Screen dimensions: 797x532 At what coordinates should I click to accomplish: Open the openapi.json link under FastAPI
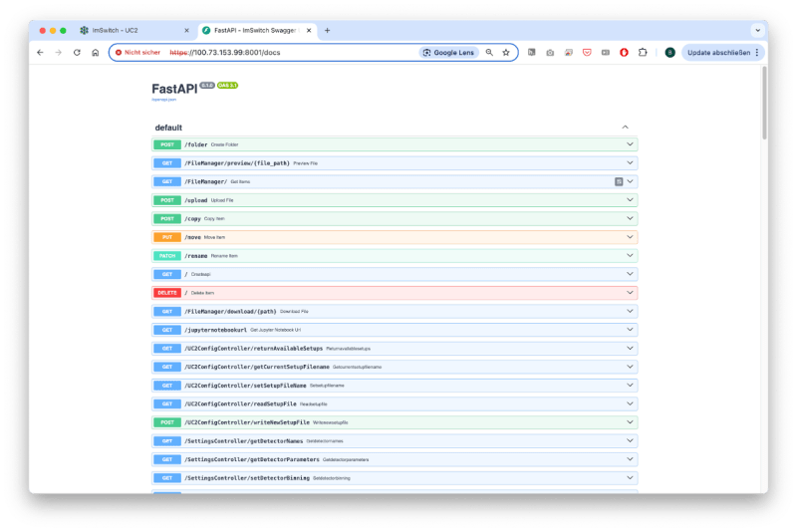click(163, 100)
